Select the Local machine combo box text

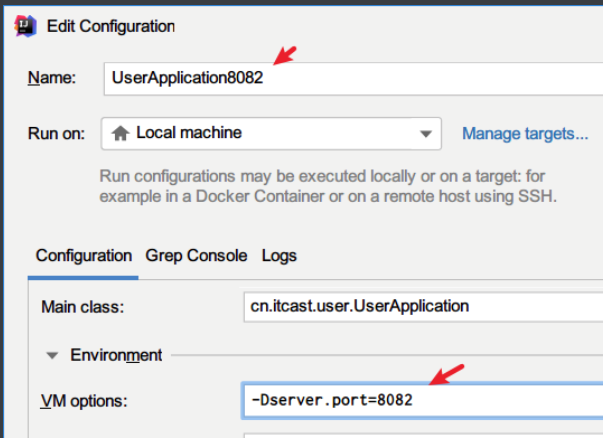[x=189, y=132]
